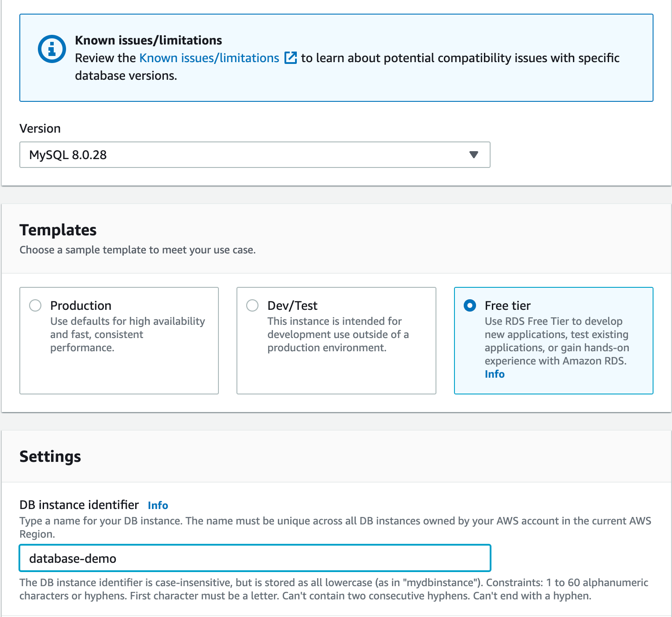Click the DB instance identifier label
Image resolution: width=672 pixels, height=617 pixels.
click(79, 505)
